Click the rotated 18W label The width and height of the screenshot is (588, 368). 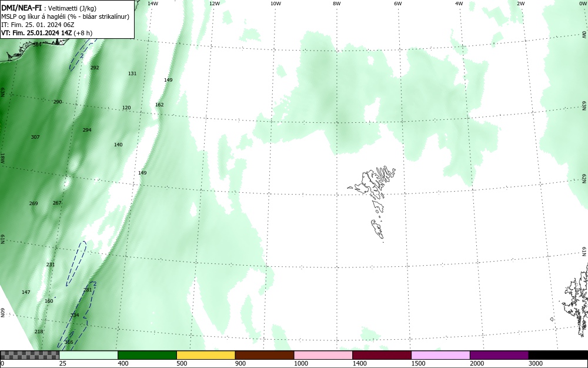point(2,158)
